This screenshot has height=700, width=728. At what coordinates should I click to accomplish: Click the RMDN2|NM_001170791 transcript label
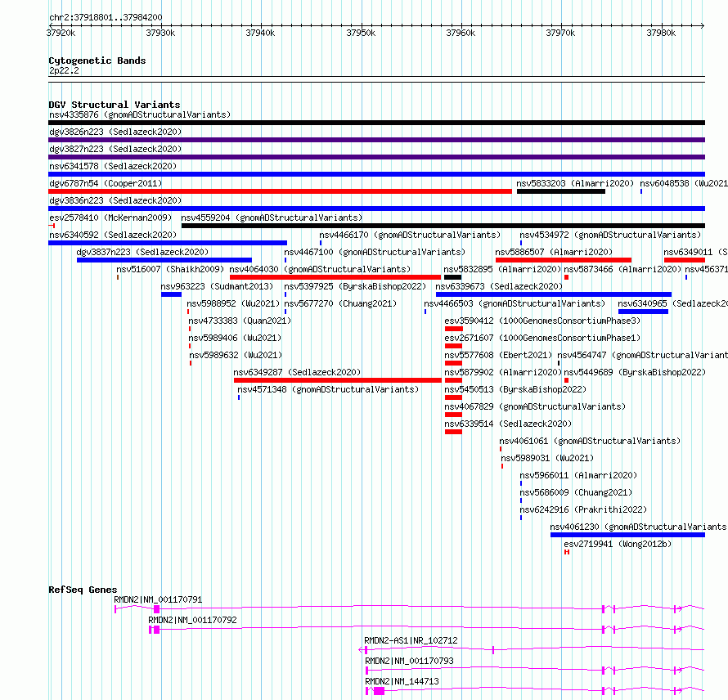click(158, 599)
